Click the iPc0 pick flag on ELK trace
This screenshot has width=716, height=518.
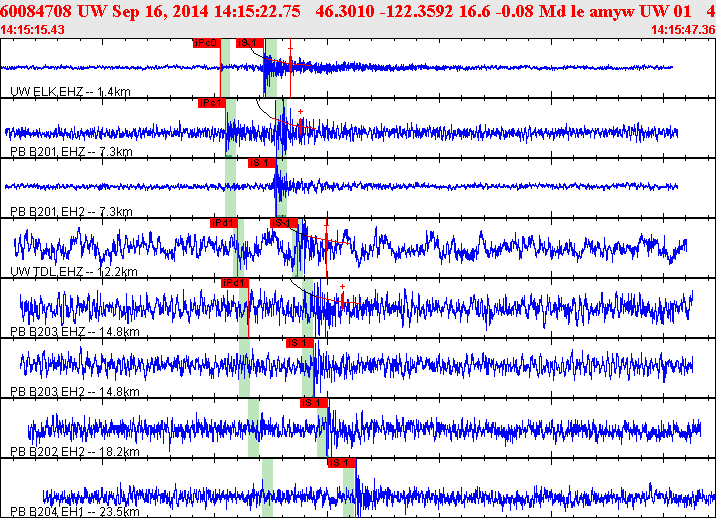tap(206, 43)
